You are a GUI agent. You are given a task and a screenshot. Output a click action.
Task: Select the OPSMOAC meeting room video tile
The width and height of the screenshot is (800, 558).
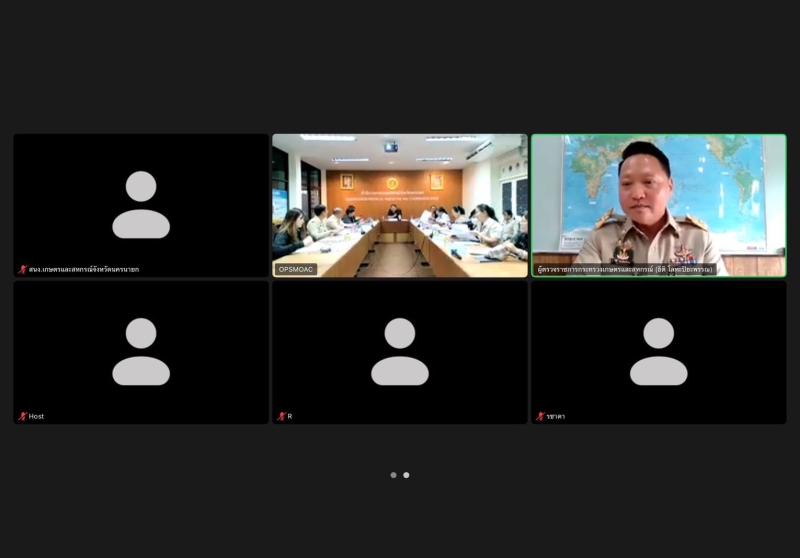tap(400, 206)
